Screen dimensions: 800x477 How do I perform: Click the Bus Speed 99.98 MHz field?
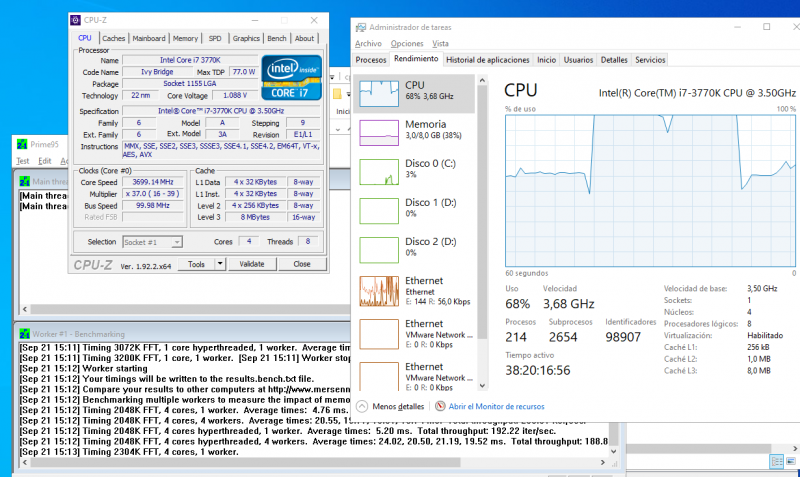click(x=153, y=206)
